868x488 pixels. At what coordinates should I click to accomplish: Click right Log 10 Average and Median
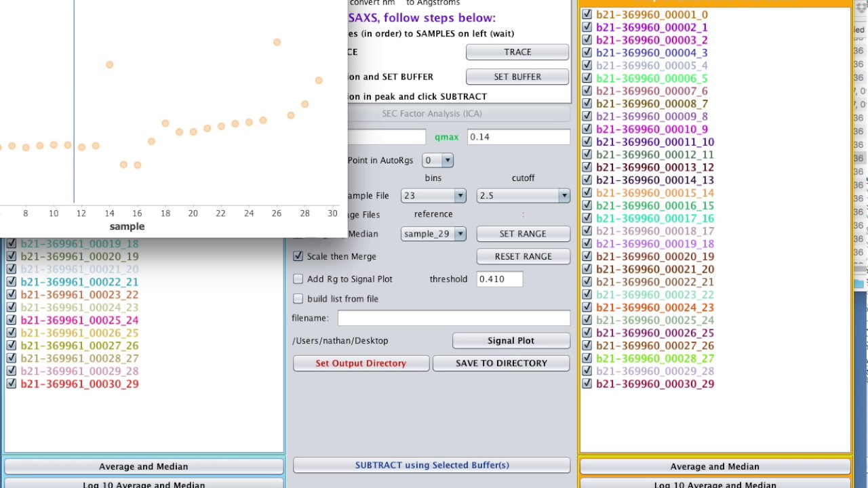715,484
